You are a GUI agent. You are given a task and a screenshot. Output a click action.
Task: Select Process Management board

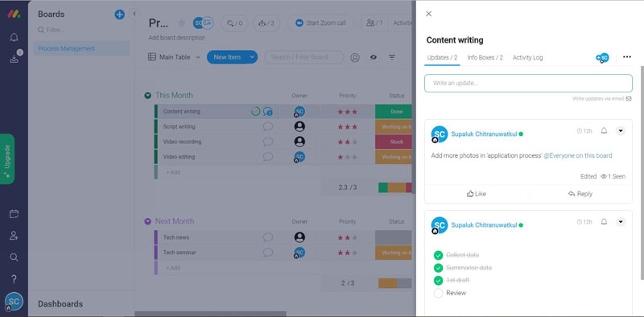pos(81,48)
